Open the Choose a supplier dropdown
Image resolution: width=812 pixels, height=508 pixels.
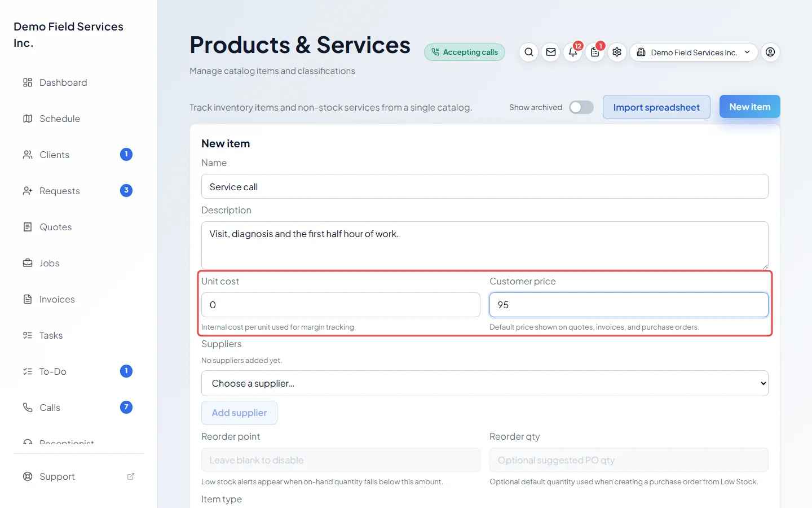[x=485, y=383]
